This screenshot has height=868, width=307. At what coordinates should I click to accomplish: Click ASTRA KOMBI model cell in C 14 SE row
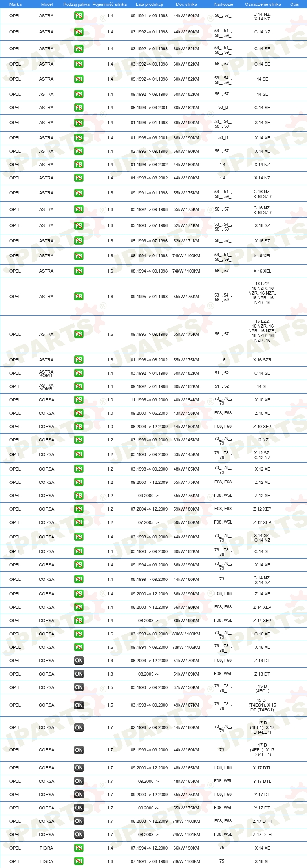tap(46, 374)
